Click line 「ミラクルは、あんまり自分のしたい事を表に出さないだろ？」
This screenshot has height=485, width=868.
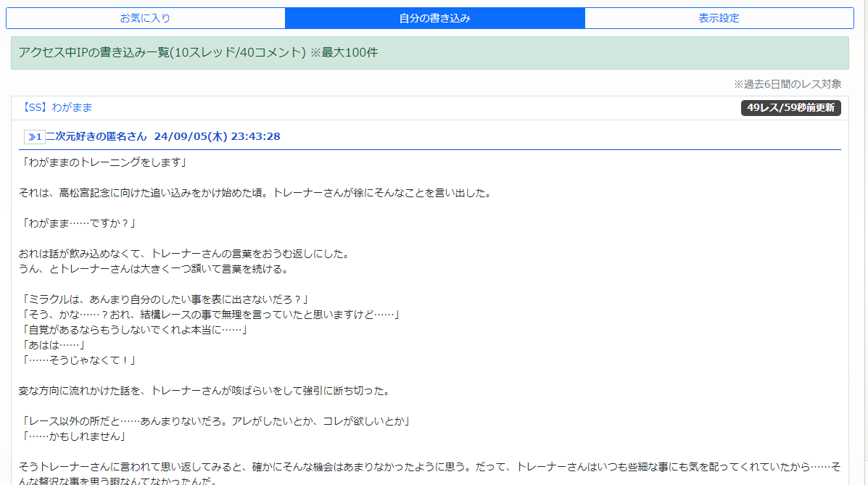pyautogui.click(x=165, y=299)
